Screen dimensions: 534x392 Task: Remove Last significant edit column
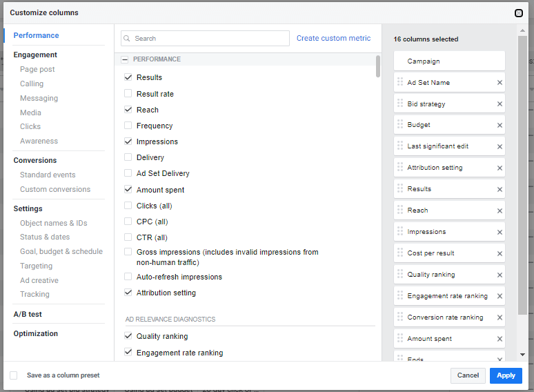point(500,146)
